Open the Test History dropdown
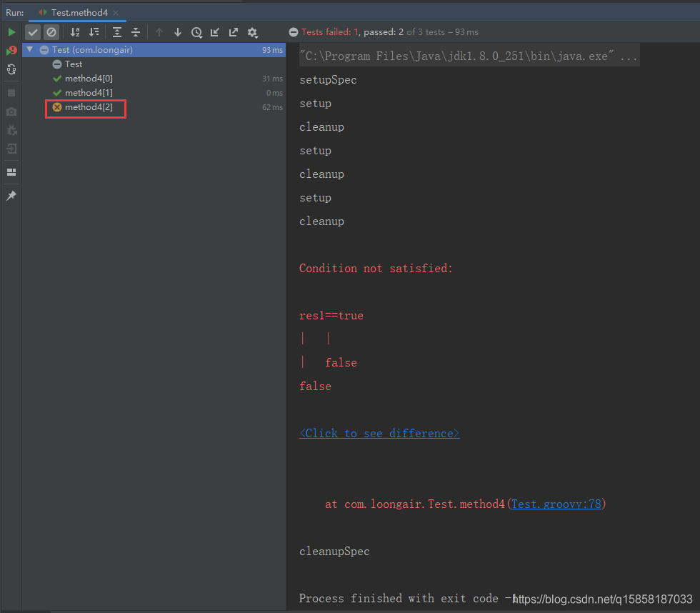 click(x=196, y=32)
